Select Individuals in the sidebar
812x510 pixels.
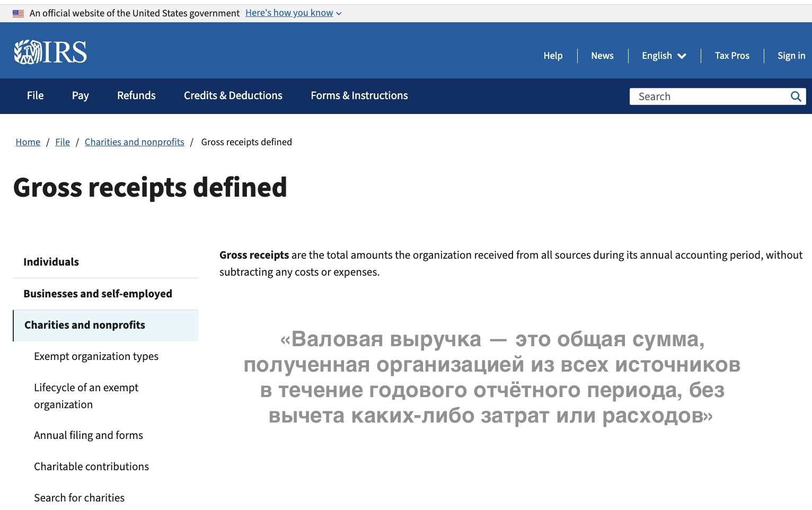click(x=105, y=262)
